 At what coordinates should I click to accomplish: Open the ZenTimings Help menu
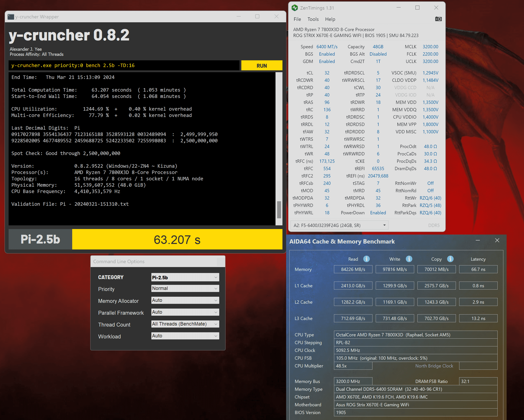[330, 19]
